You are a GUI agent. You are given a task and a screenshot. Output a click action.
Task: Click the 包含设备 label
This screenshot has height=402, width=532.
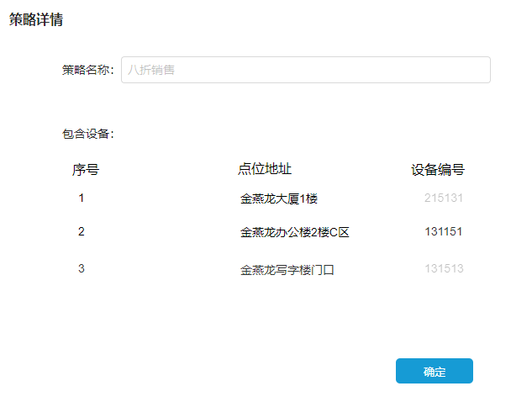pyautogui.click(x=88, y=134)
